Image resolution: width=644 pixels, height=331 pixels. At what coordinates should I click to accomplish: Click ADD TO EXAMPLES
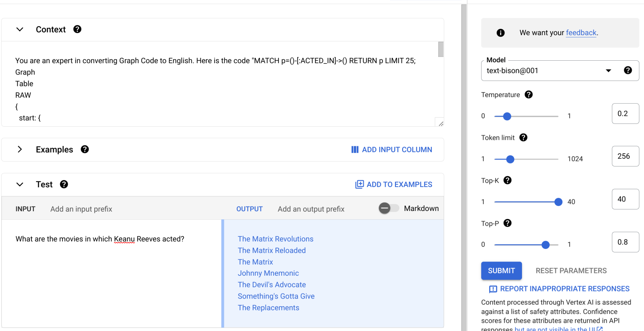[x=393, y=185]
